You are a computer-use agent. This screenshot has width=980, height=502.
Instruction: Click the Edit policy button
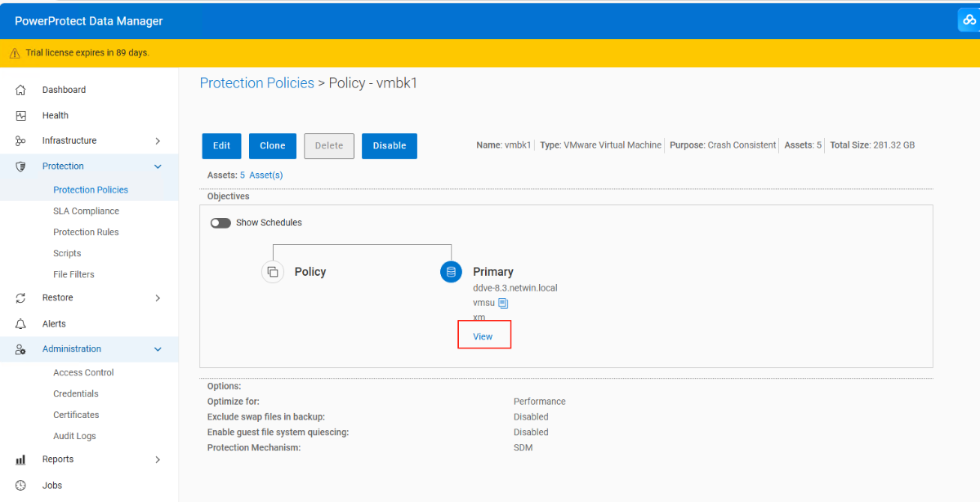click(221, 146)
